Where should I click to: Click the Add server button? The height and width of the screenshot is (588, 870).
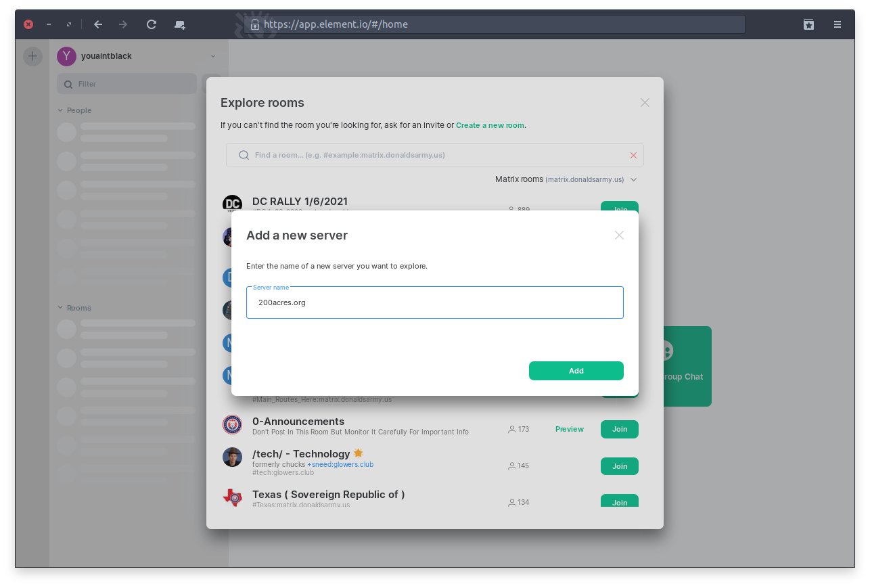pos(576,371)
